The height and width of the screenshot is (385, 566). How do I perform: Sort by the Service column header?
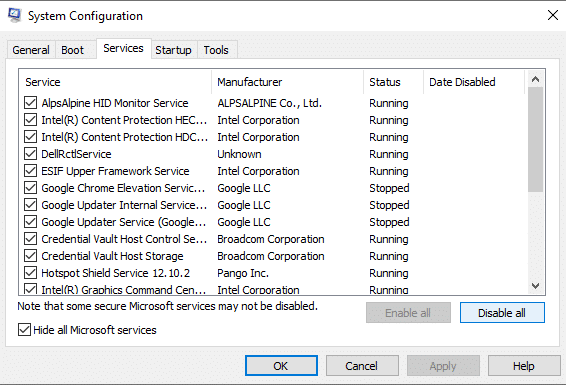115,82
